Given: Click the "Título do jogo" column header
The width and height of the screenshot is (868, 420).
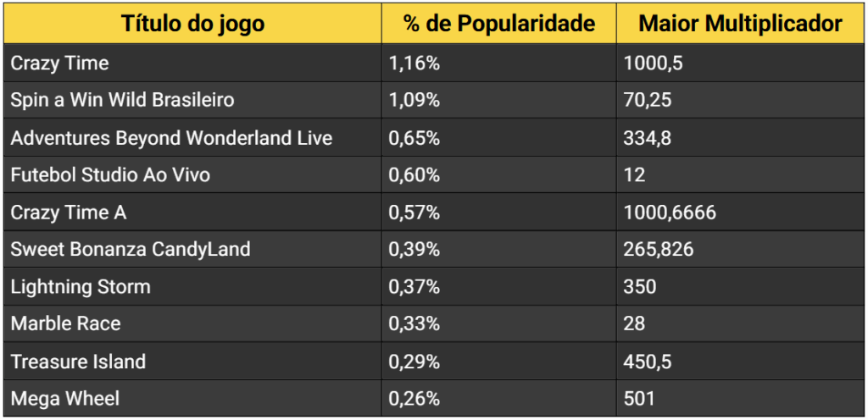Looking at the screenshot, I should click(192, 24).
